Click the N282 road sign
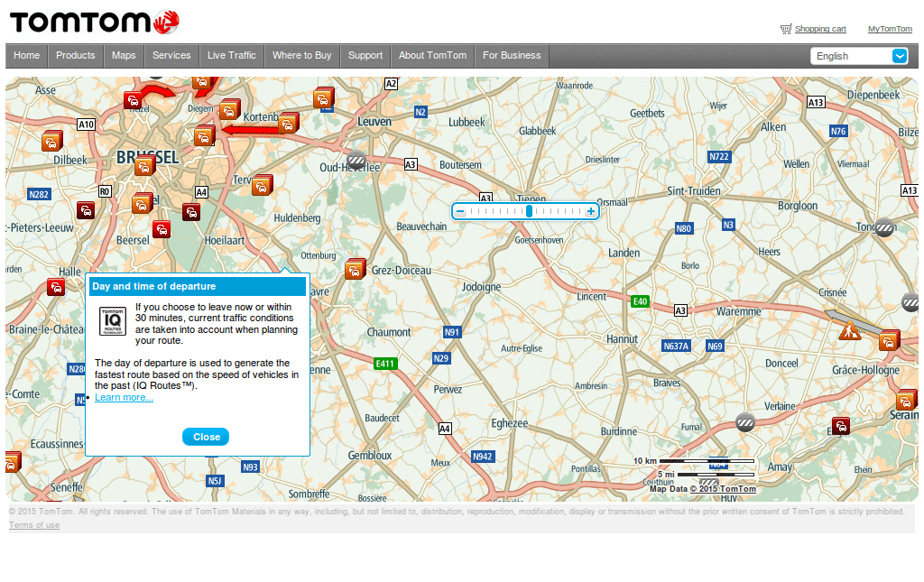The image size is (924, 582). [x=39, y=194]
